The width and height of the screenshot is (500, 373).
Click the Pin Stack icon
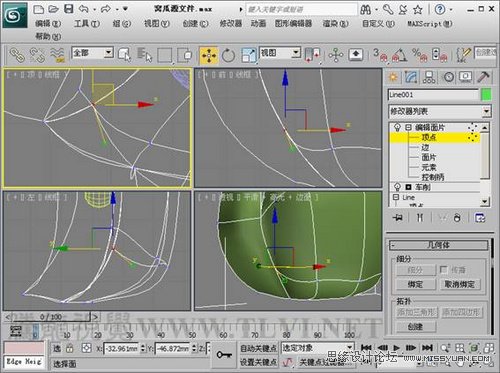pyautogui.click(x=397, y=218)
